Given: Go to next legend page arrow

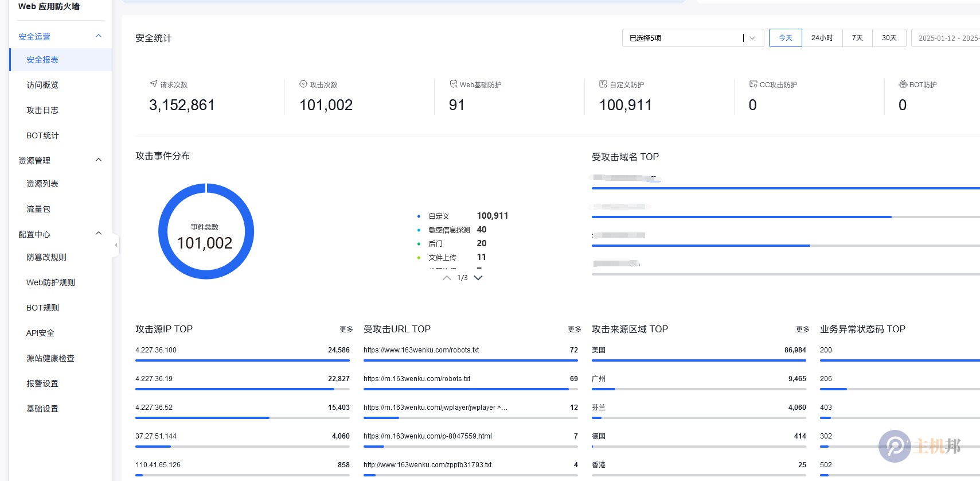Looking at the screenshot, I should [x=478, y=278].
